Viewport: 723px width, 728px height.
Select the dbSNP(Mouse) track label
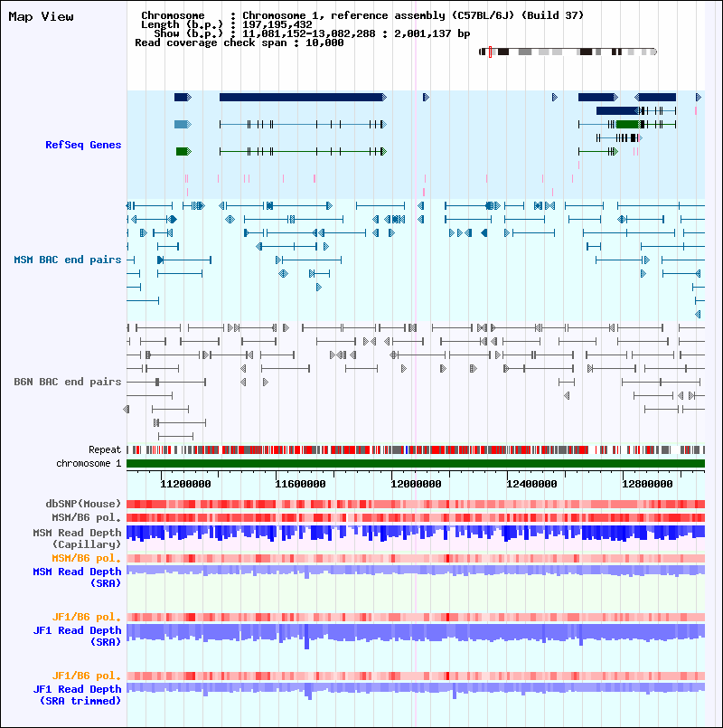(x=83, y=504)
